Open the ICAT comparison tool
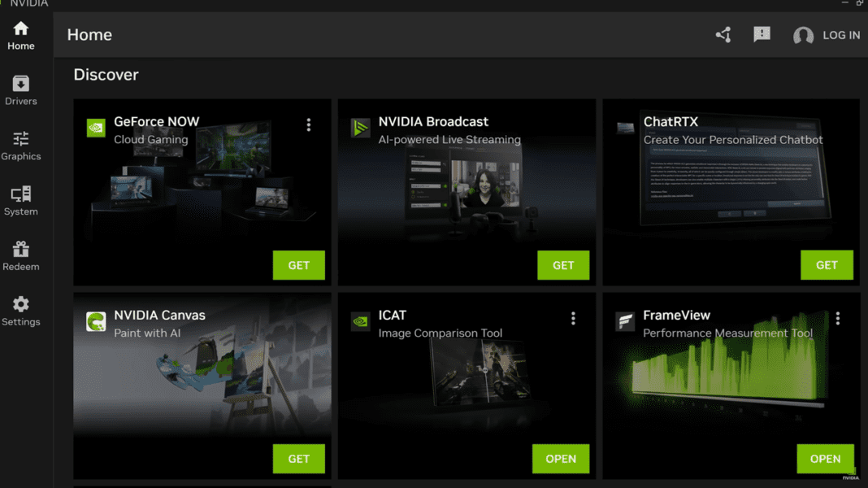This screenshot has width=868, height=488. (561, 458)
